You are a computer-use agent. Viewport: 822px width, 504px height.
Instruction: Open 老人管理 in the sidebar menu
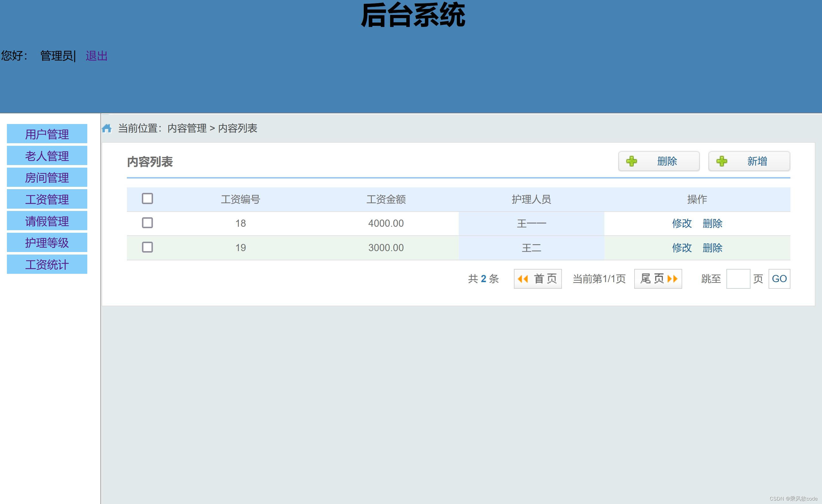[47, 156]
